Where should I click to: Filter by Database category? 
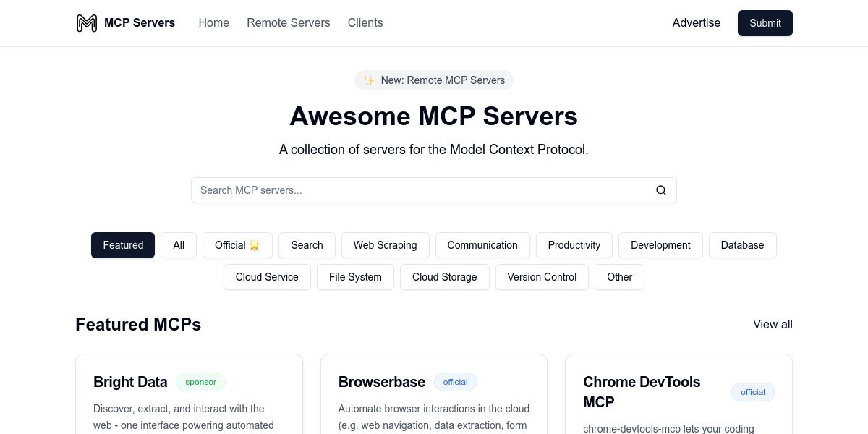(x=742, y=245)
